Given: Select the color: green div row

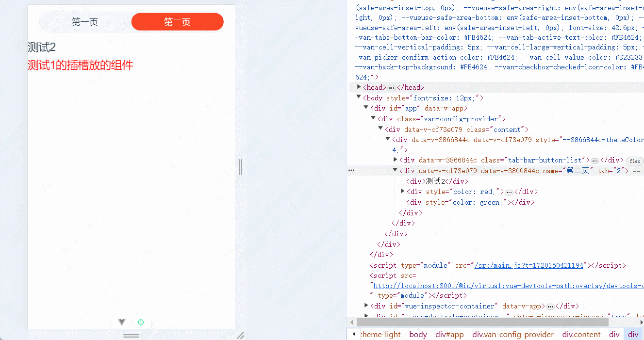Looking at the screenshot, I should click(x=470, y=202).
